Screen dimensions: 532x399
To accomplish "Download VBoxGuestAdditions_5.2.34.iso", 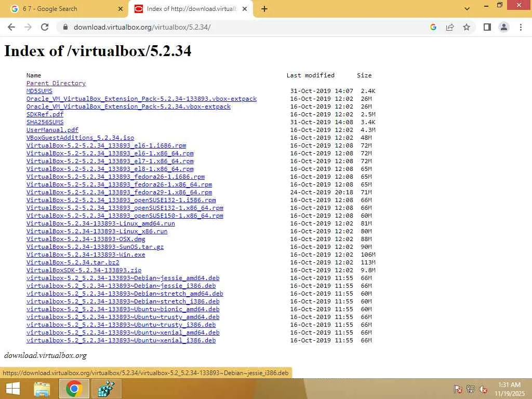I will click(80, 138).
